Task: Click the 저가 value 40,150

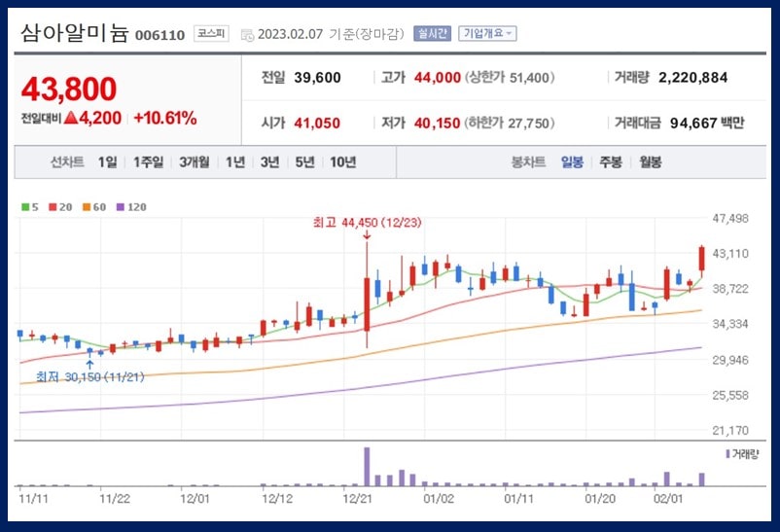Action: pyautogui.click(x=438, y=123)
